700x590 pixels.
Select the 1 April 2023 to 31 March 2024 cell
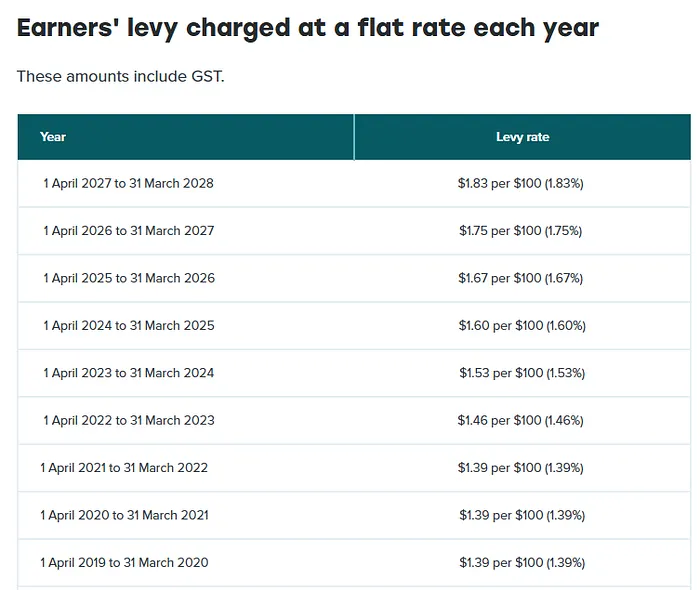128,373
